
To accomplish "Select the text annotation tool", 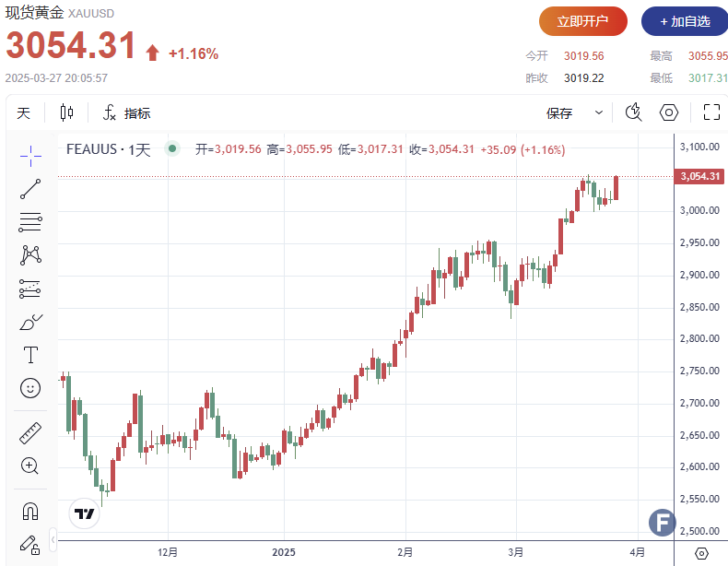I will (x=30, y=355).
